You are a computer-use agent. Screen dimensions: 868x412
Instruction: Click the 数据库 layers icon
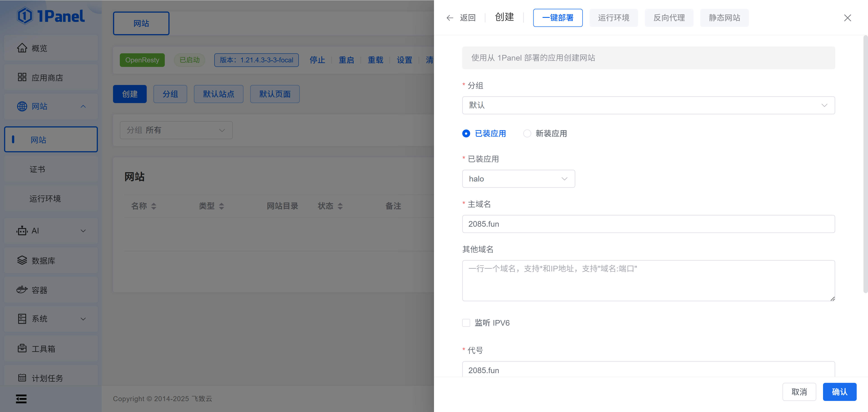tap(22, 260)
